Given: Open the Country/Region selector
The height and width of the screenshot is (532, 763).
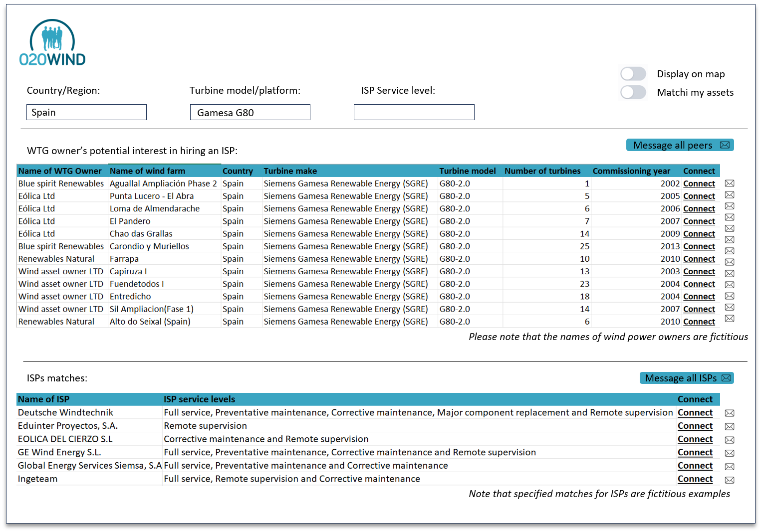Looking at the screenshot, I should pyautogui.click(x=86, y=112).
